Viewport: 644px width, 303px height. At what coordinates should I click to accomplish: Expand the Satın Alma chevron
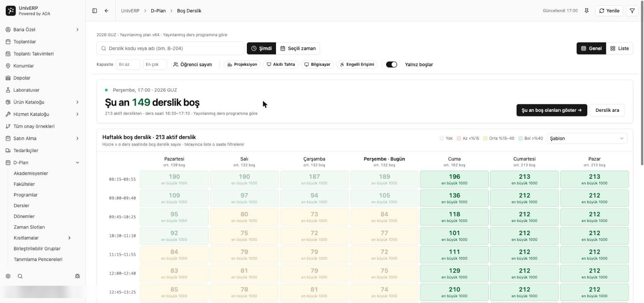click(77, 139)
